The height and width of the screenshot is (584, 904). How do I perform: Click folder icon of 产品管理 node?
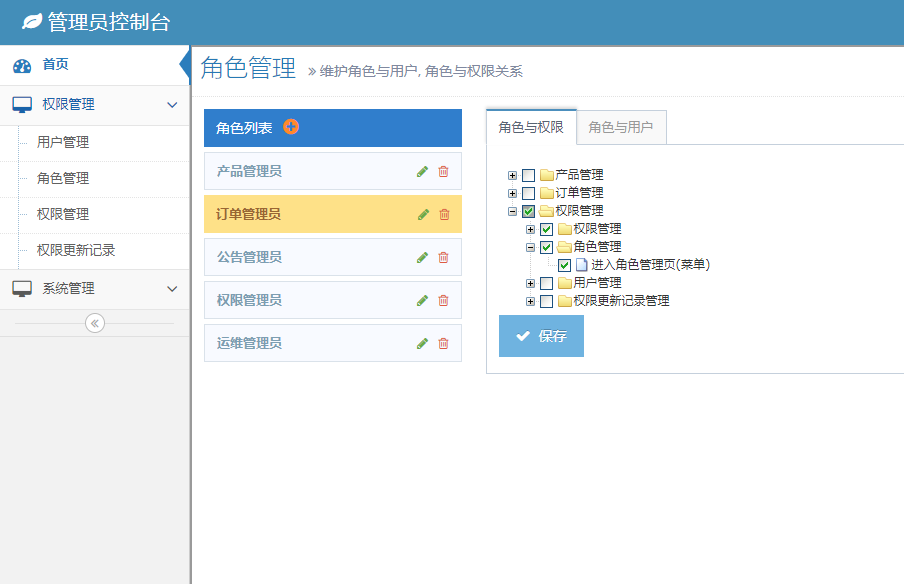547,175
